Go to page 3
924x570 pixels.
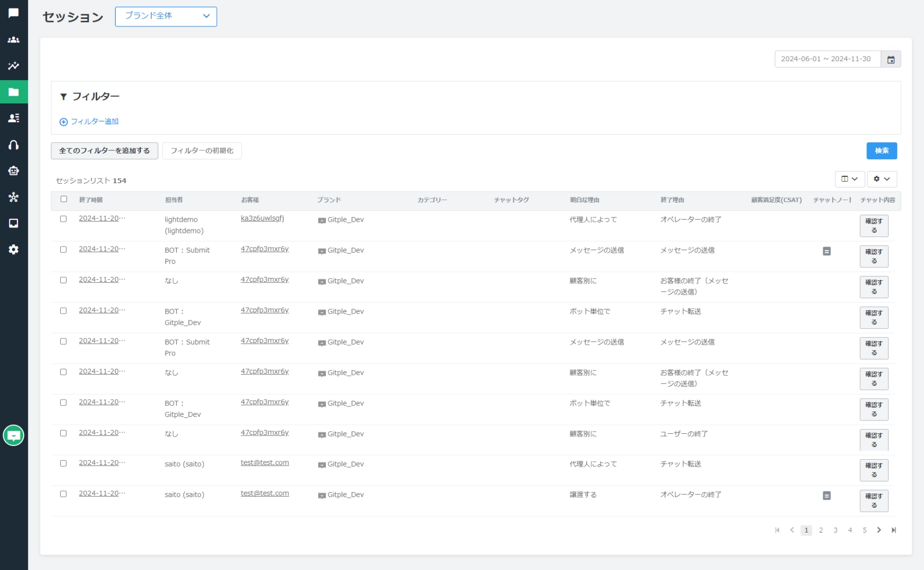click(835, 530)
